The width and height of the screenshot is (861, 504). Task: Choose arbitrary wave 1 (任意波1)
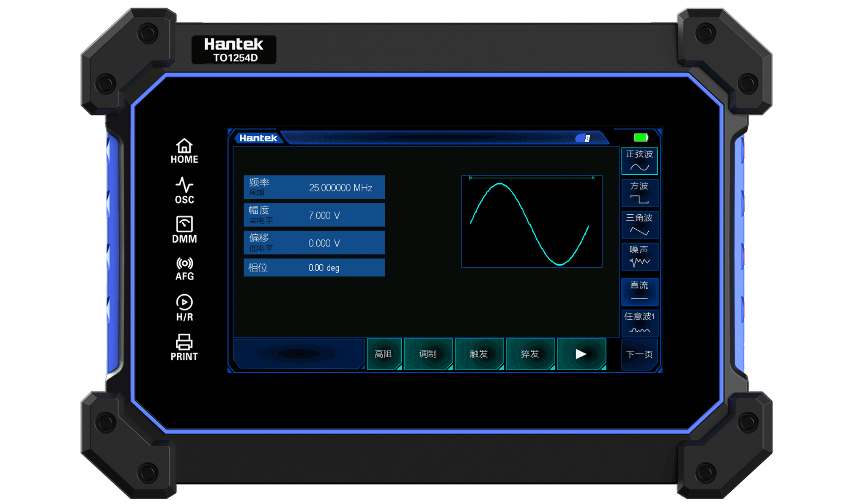click(639, 323)
